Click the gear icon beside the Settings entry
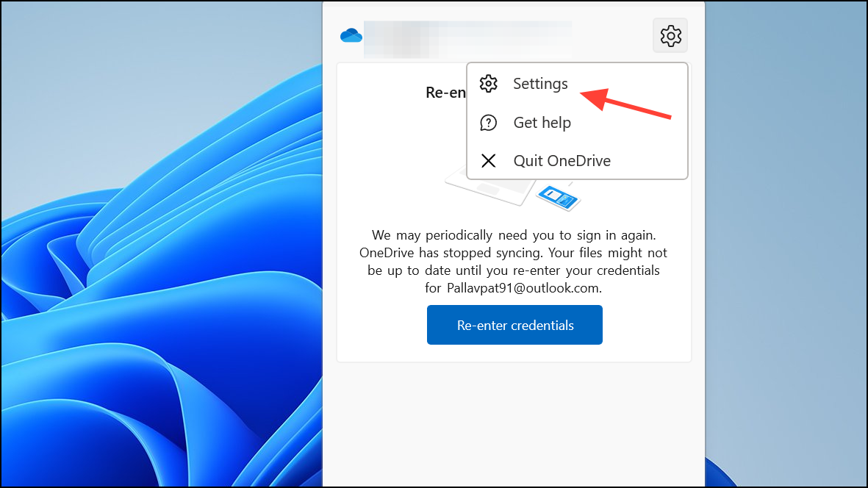868x488 pixels. (x=488, y=84)
